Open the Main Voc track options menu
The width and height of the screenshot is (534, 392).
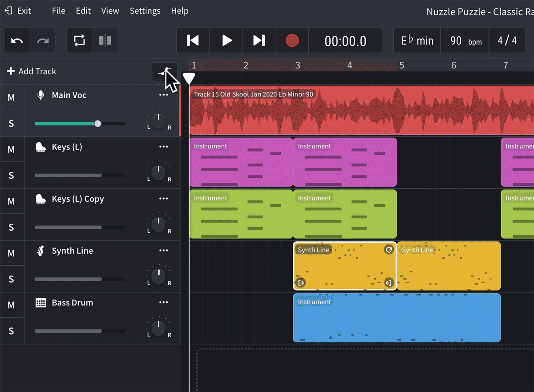click(164, 95)
